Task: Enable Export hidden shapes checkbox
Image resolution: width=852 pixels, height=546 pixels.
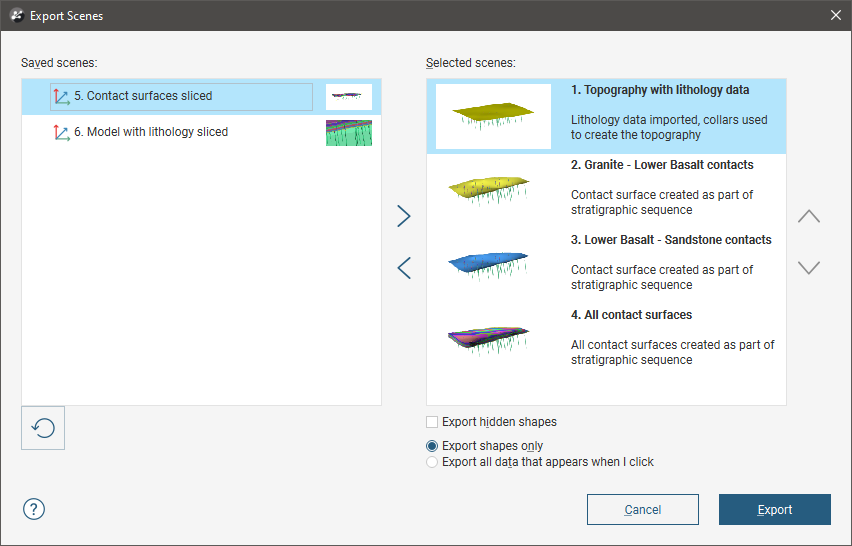Action: click(432, 422)
